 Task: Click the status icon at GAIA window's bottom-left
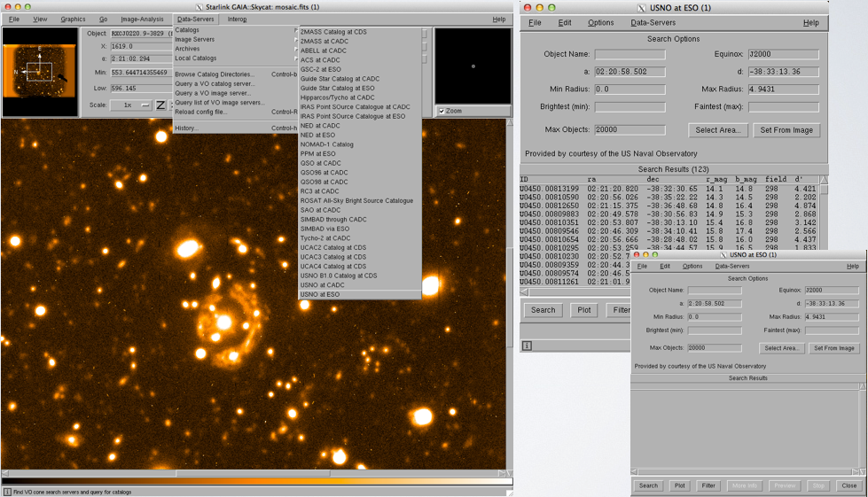click(7, 492)
